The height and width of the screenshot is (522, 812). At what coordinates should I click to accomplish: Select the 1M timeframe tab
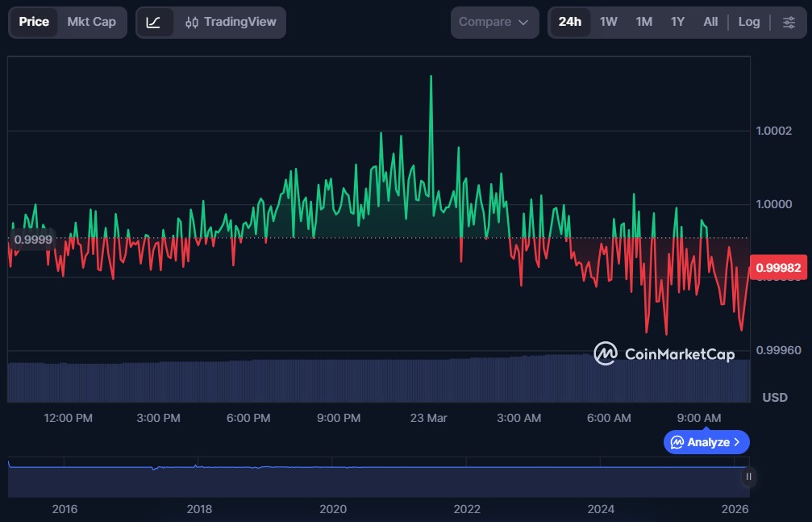[x=643, y=23]
